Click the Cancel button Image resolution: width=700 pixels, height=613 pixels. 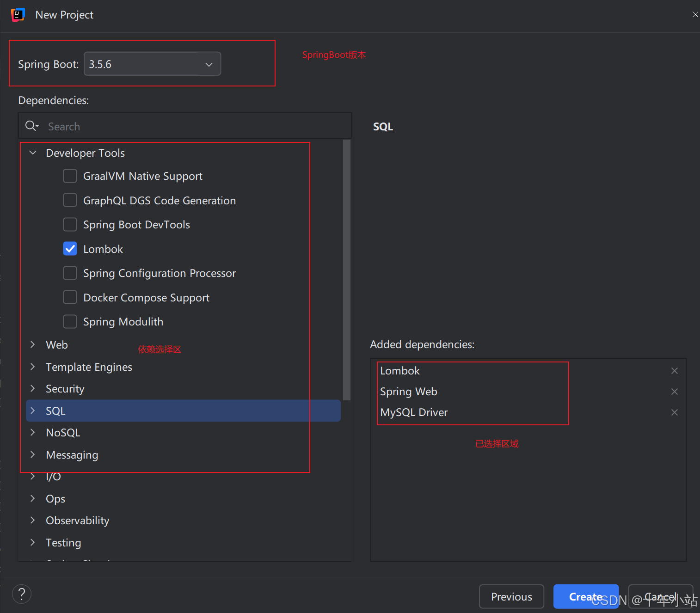pyautogui.click(x=660, y=597)
